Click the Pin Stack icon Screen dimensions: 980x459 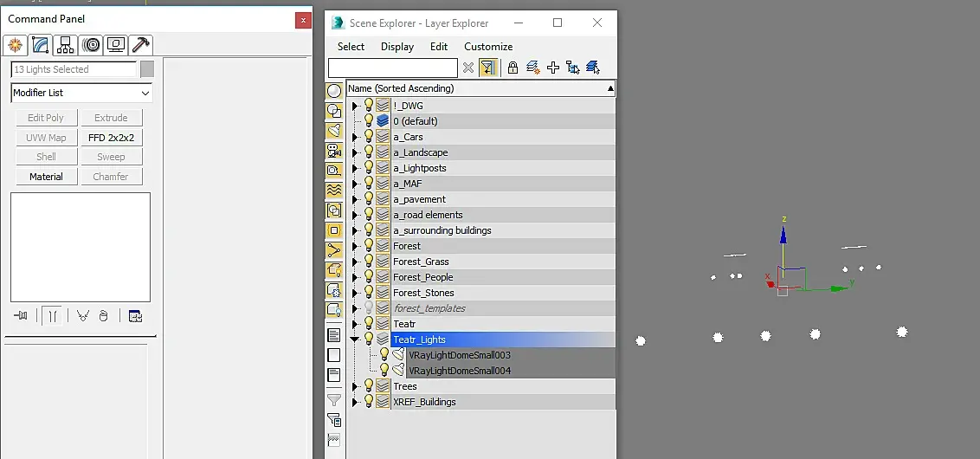tap(21, 316)
